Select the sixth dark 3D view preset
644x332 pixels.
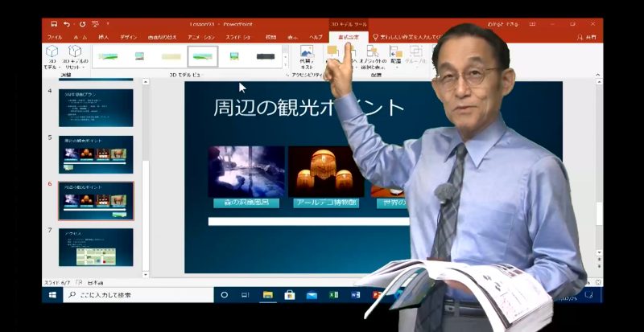click(x=266, y=56)
